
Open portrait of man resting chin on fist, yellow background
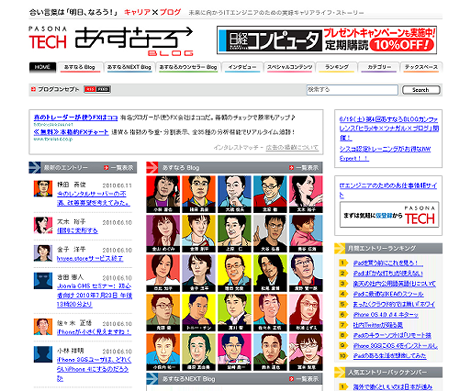click(199, 312)
